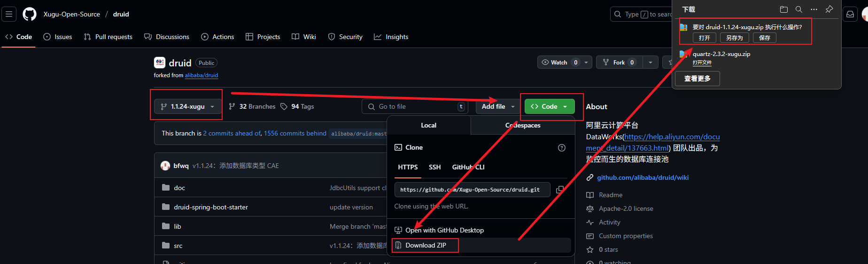The image size is (868, 264).
Task: Copy the HTTPS clone URL
Action: [x=559, y=190]
